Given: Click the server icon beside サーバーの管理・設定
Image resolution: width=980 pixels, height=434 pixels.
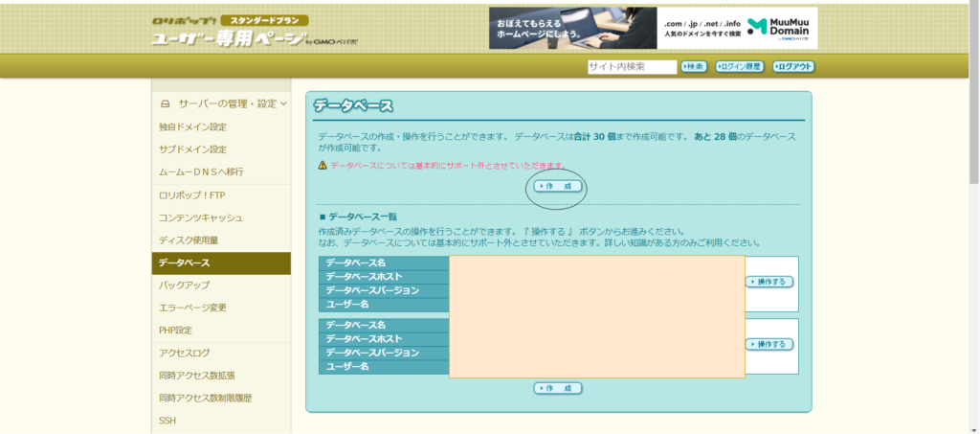Looking at the screenshot, I should point(165,103).
